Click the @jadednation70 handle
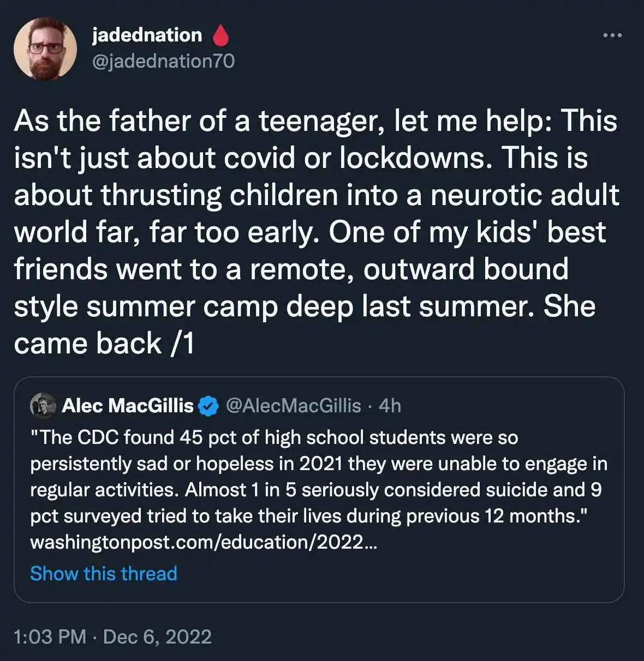The width and height of the screenshot is (644, 661). [163, 61]
